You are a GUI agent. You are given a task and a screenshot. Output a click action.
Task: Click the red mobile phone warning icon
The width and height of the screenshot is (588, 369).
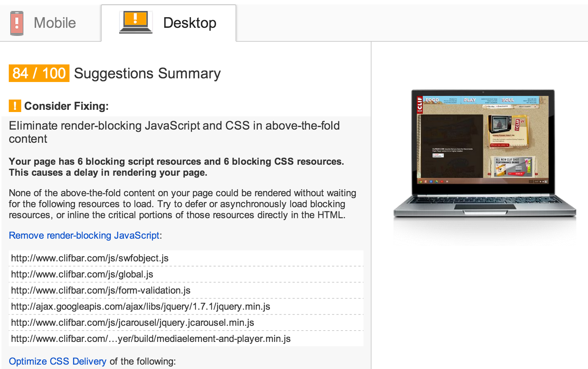tap(17, 23)
